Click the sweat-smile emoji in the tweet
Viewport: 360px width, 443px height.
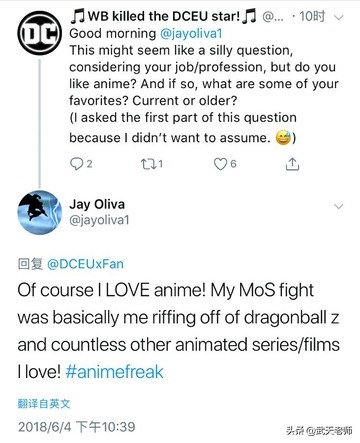click(283, 138)
